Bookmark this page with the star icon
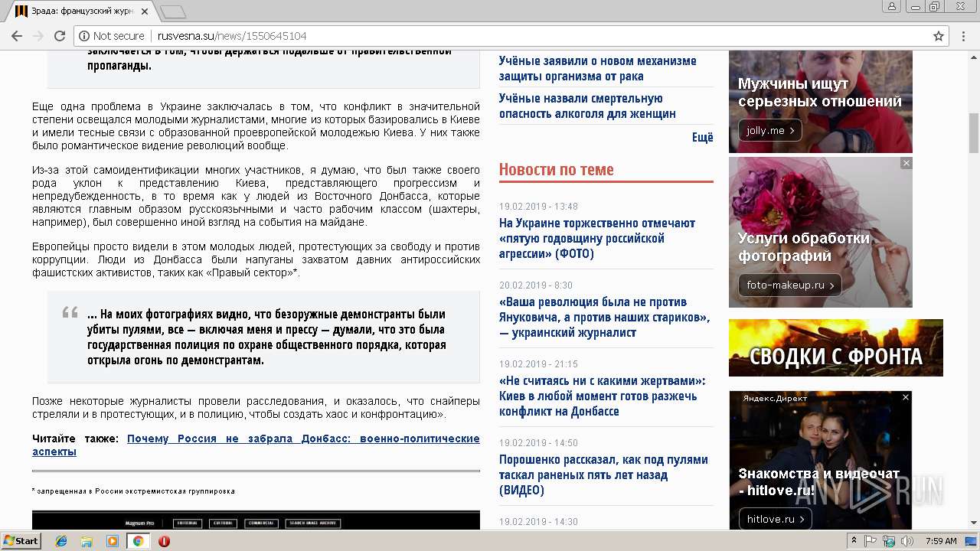The width and height of the screenshot is (980, 551). (x=939, y=36)
